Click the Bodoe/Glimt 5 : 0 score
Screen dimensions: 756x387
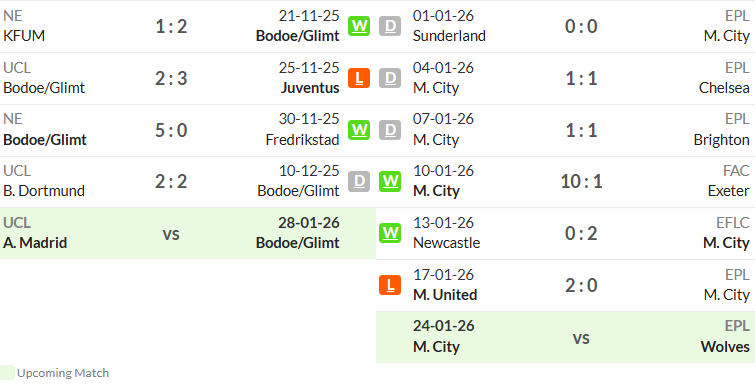point(171,130)
